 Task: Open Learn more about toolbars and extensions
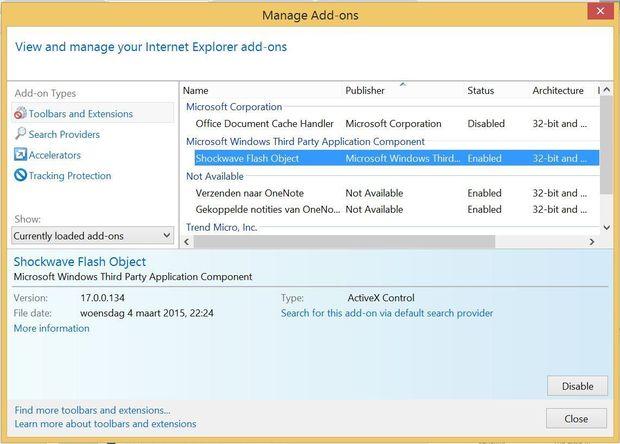click(x=105, y=424)
